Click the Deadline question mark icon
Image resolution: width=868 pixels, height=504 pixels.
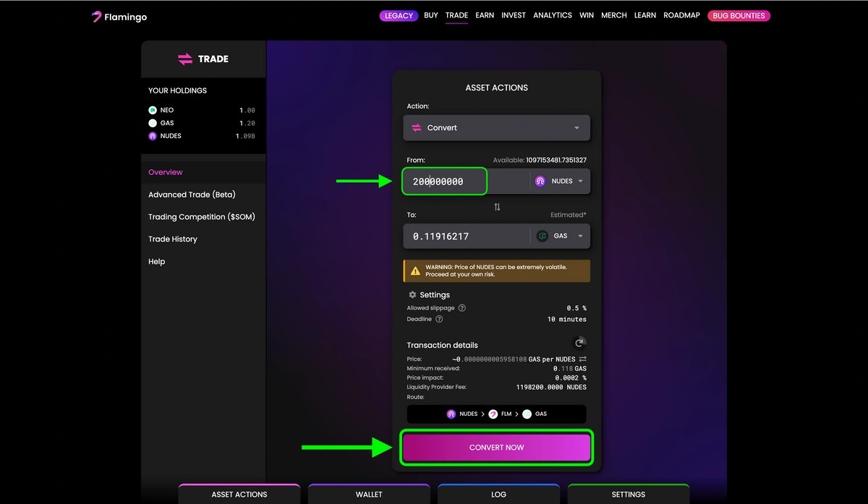click(x=440, y=319)
